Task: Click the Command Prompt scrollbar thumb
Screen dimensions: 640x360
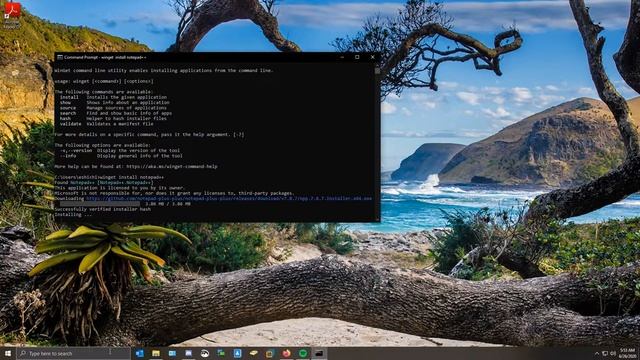Action: point(377,71)
